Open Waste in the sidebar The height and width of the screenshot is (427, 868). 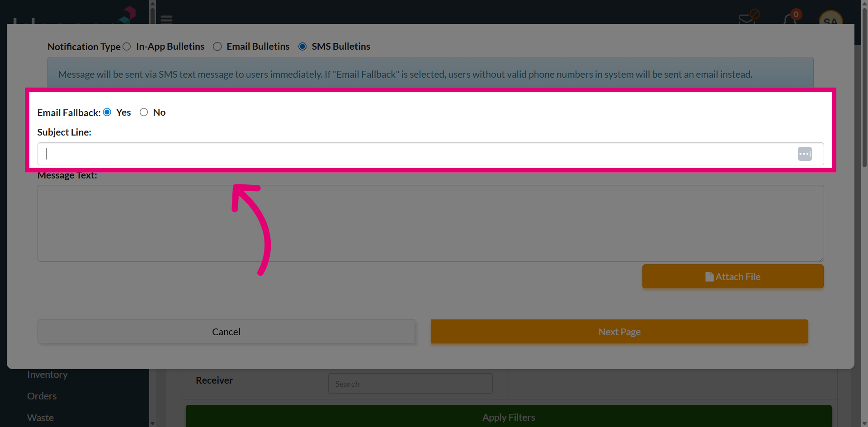pos(40,418)
